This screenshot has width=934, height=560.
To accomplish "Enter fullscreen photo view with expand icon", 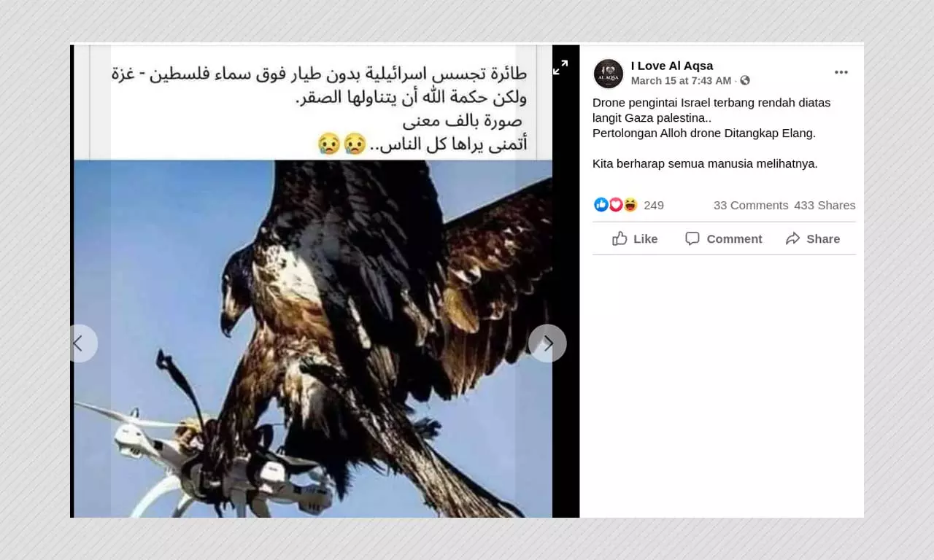I will (560, 68).
